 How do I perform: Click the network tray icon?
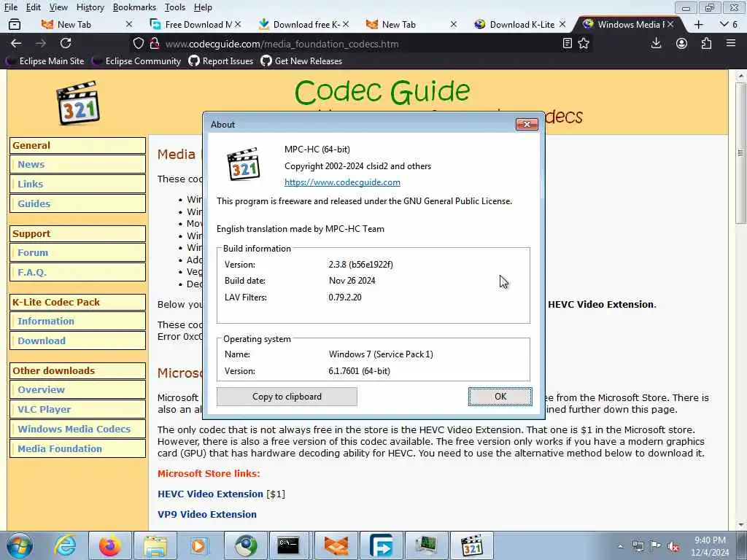click(638, 546)
